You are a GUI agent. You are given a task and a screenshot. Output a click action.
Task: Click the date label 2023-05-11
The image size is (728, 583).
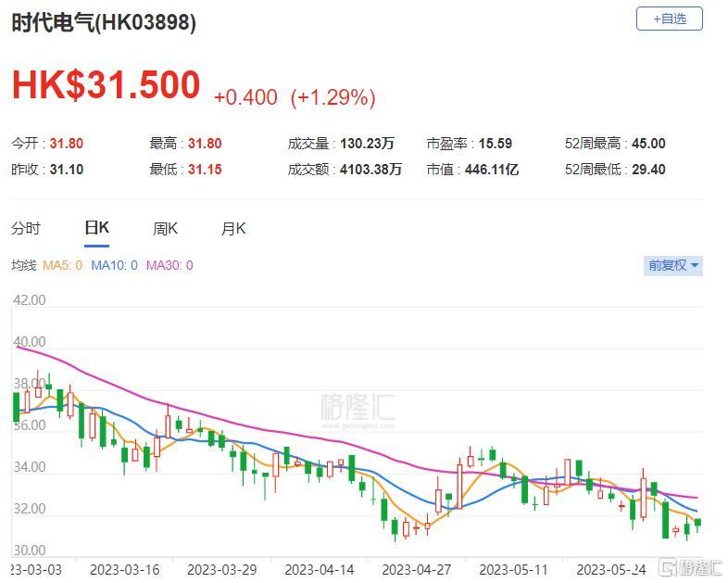(x=513, y=570)
